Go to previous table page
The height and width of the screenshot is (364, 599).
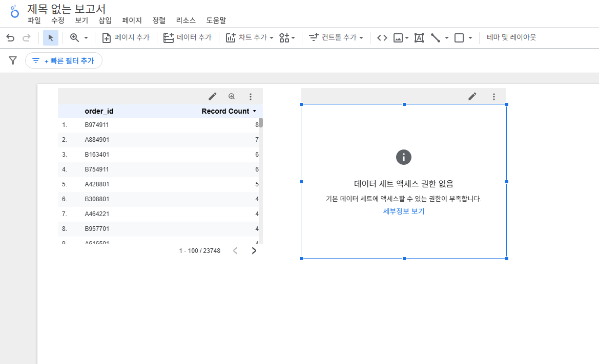235,251
